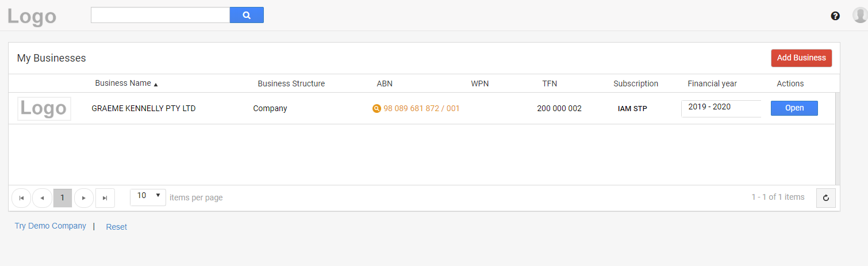This screenshot has width=868, height=266.
Task: Click the top-left Logo
Action: (32, 17)
